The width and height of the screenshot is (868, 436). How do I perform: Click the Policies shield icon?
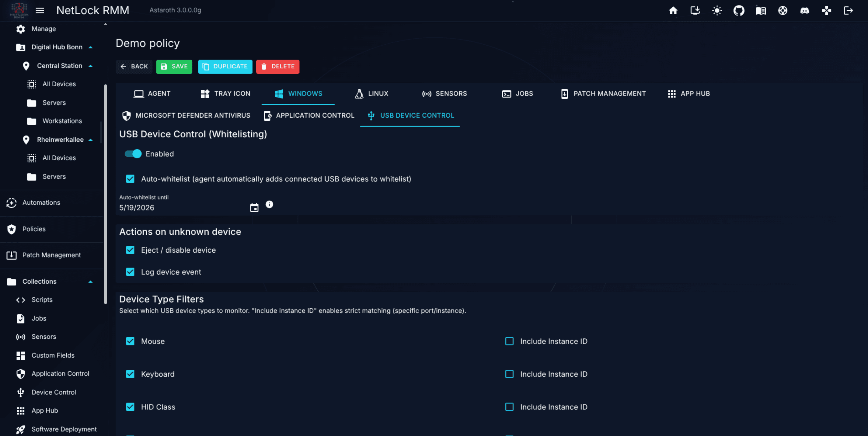[x=12, y=229]
